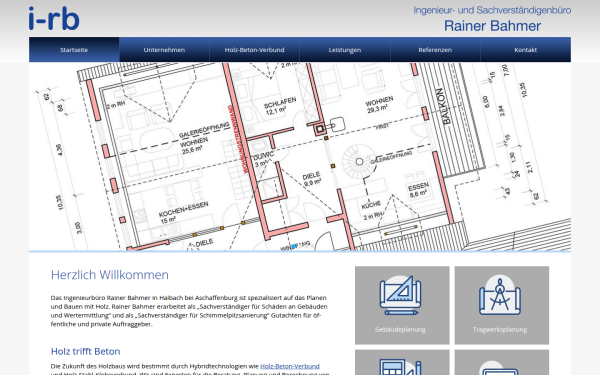Click the Holz trifft Beton heading
The image size is (600, 375).
(x=86, y=351)
